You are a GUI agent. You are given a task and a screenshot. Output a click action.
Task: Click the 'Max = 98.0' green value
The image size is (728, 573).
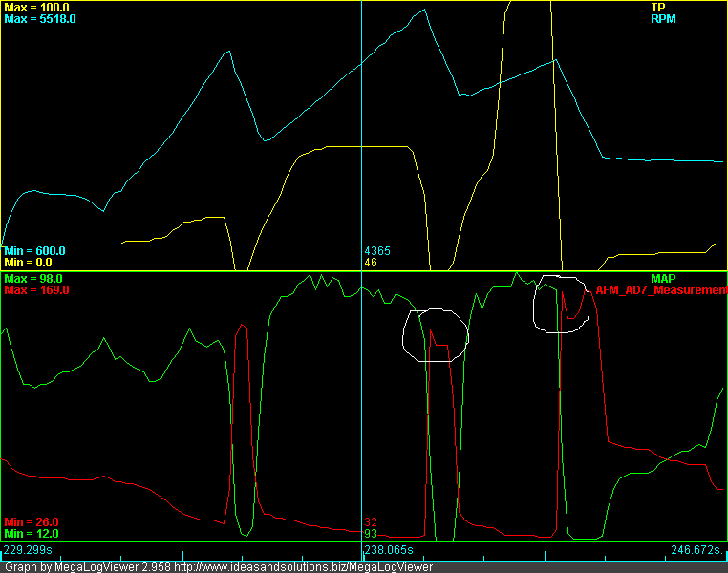coord(33,278)
